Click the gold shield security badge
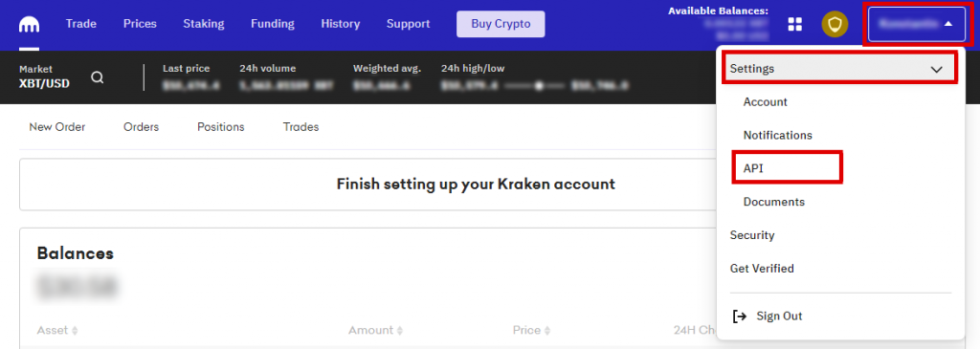Viewport: 980px width, 349px height. click(835, 24)
